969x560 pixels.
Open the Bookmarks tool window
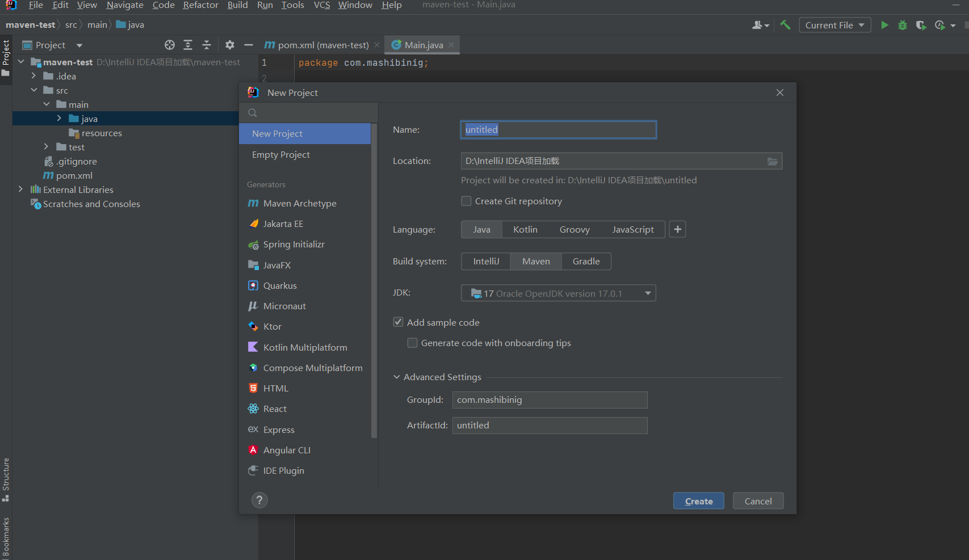[6, 537]
